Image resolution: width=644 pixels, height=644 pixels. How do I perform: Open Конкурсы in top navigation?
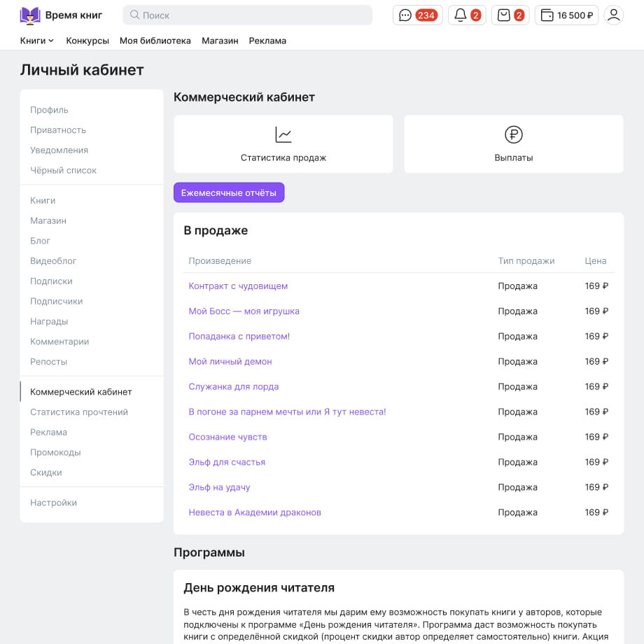pyautogui.click(x=87, y=41)
